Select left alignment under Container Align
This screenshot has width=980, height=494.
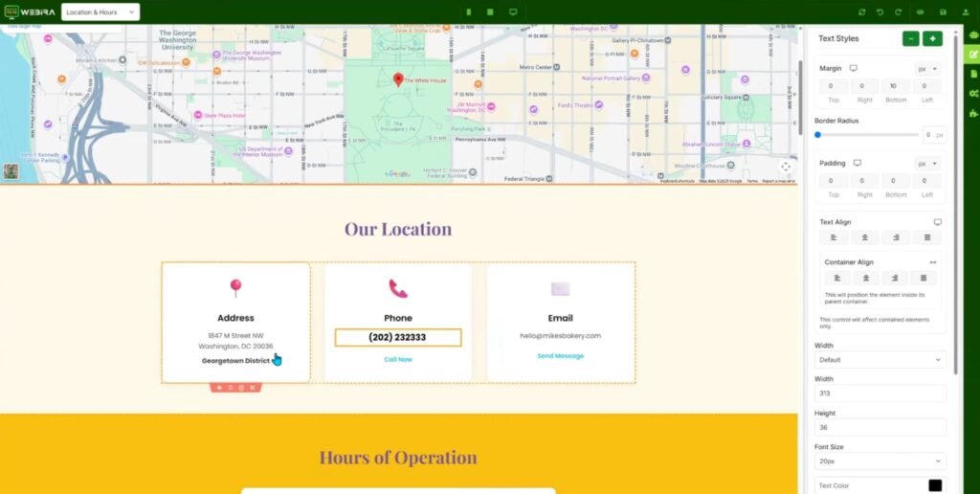tap(833, 278)
